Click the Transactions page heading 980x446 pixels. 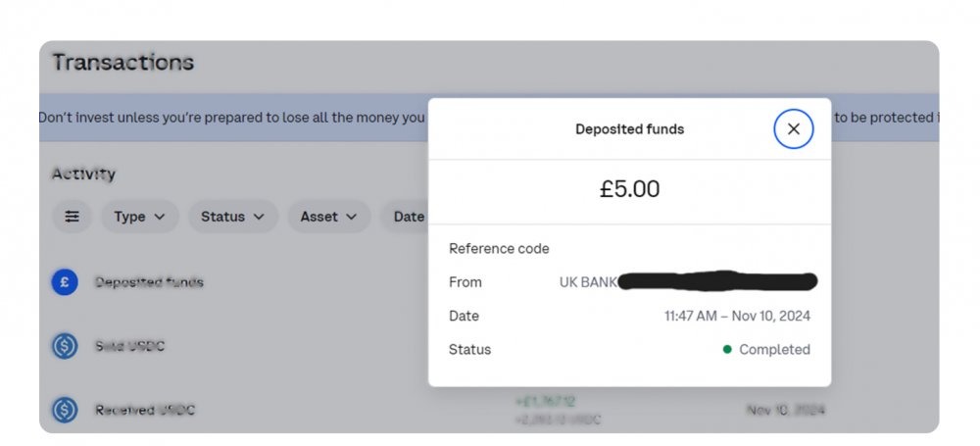coord(123,63)
